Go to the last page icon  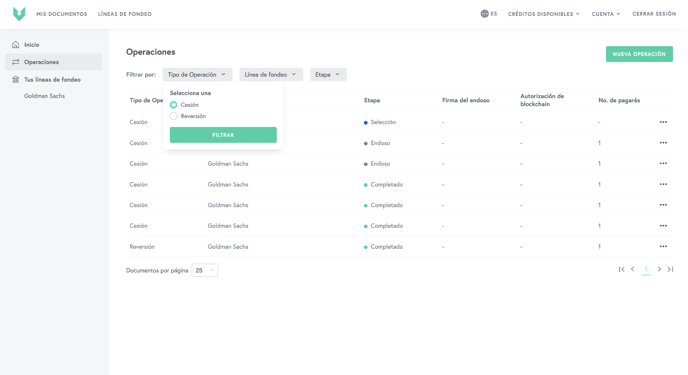point(670,269)
